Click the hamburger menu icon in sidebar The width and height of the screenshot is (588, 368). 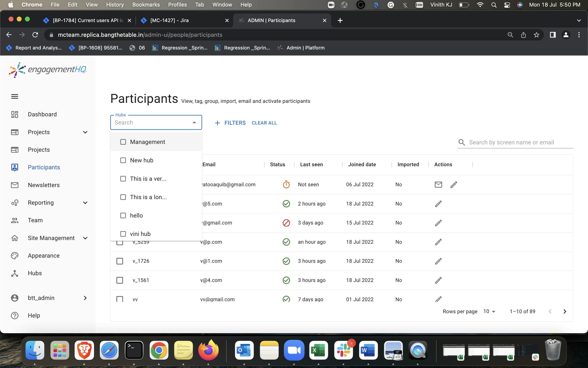tap(14, 96)
